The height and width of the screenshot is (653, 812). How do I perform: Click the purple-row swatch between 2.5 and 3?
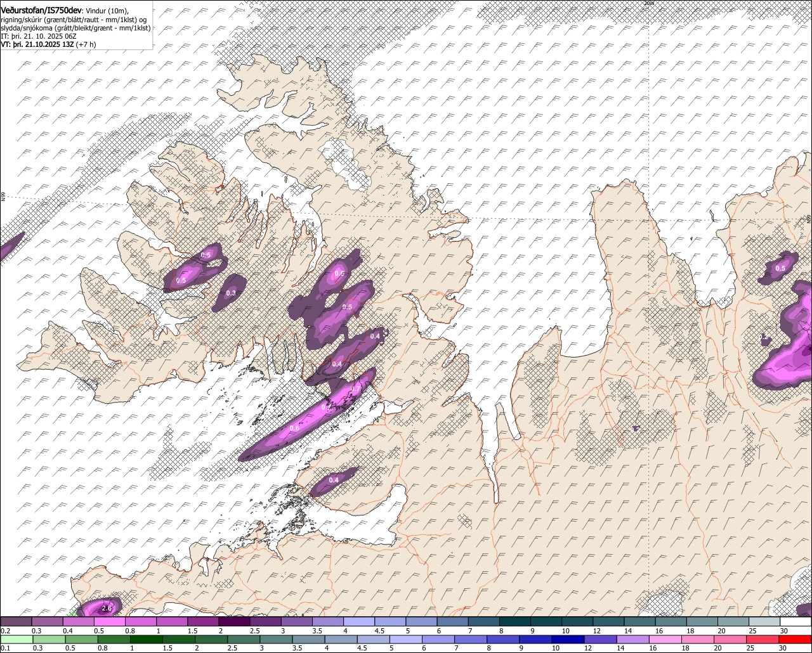click(x=265, y=622)
